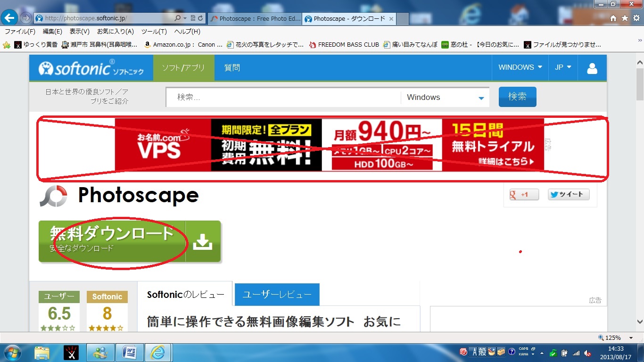644x362 pixels.
Task: Toggle compatibility view icon in address bar
Action: click(x=193, y=18)
